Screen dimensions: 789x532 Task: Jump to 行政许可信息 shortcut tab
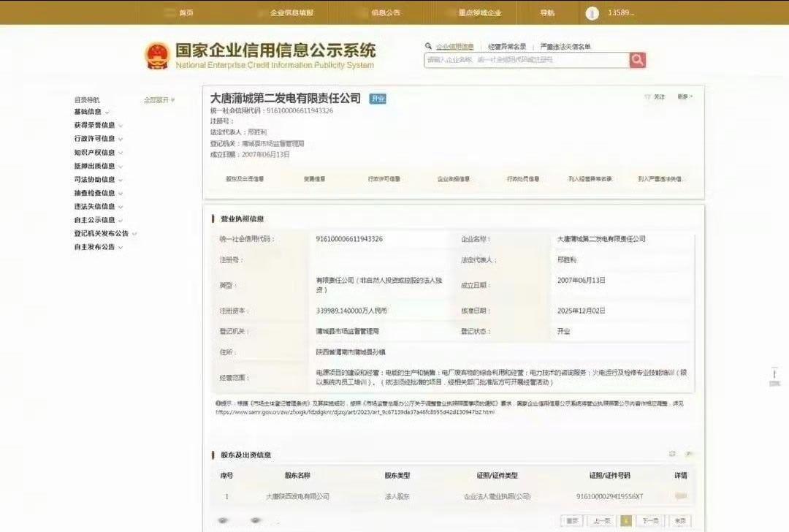click(384, 179)
